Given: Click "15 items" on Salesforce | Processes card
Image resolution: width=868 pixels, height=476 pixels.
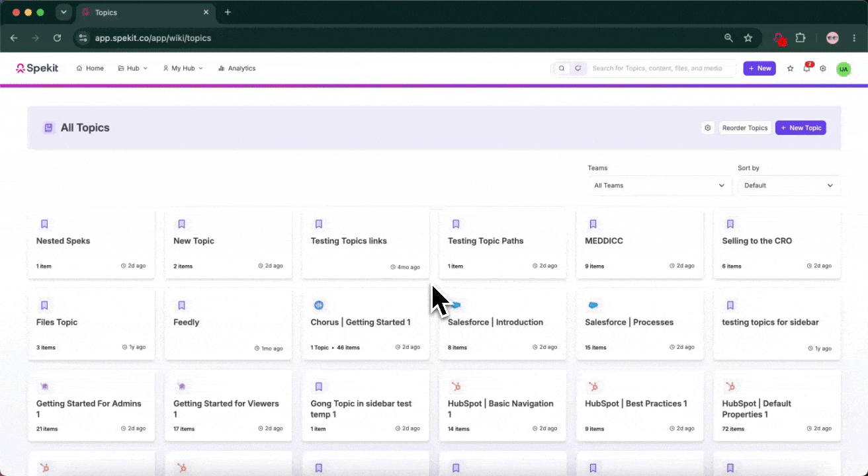Looking at the screenshot, I should click(x=595, y=347).
